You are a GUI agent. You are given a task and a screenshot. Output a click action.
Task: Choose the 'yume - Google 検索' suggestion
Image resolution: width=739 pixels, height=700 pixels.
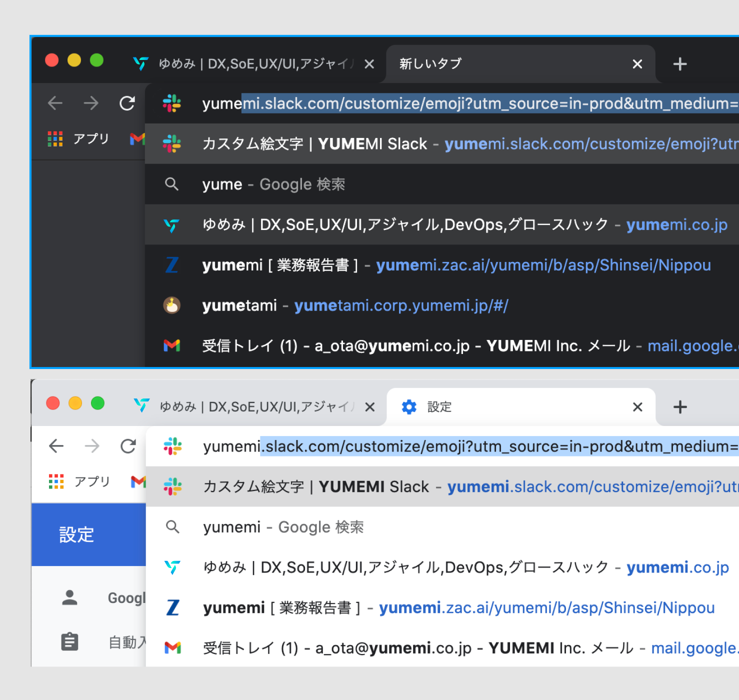(x=273, y=184)
